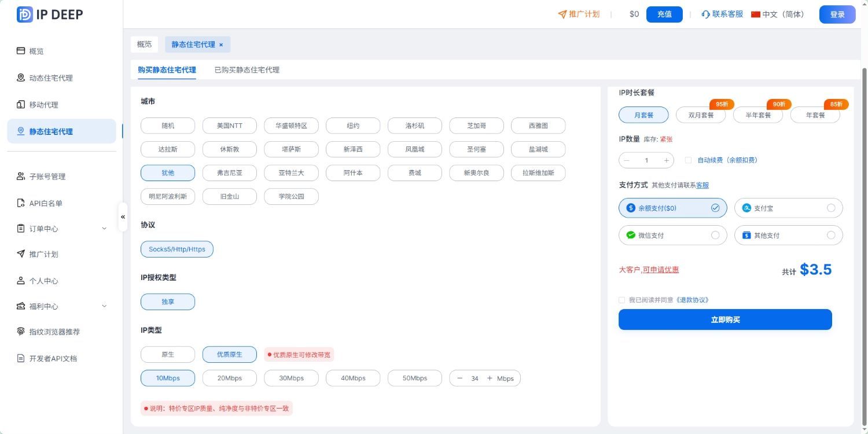Click the custom Mbps value field

(475, 378)
